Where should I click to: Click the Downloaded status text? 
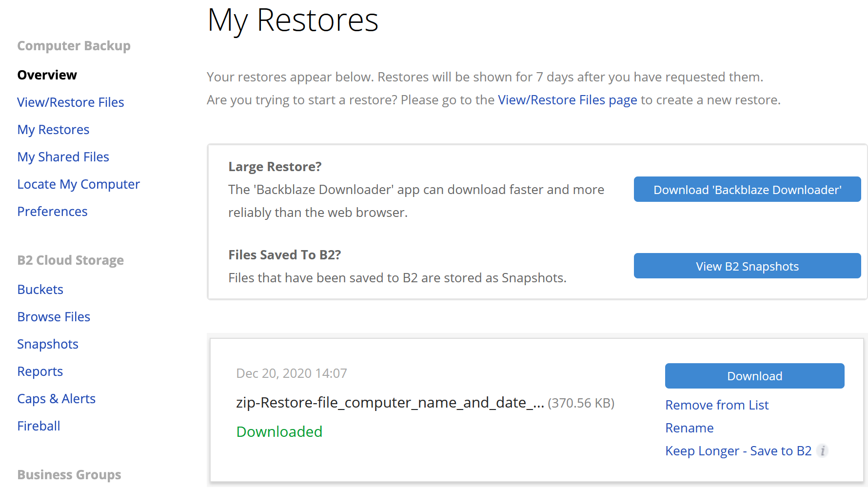point(279,431)
